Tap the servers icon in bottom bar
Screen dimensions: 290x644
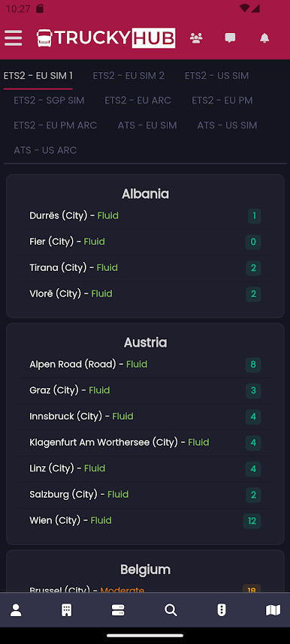click(118, 610)
